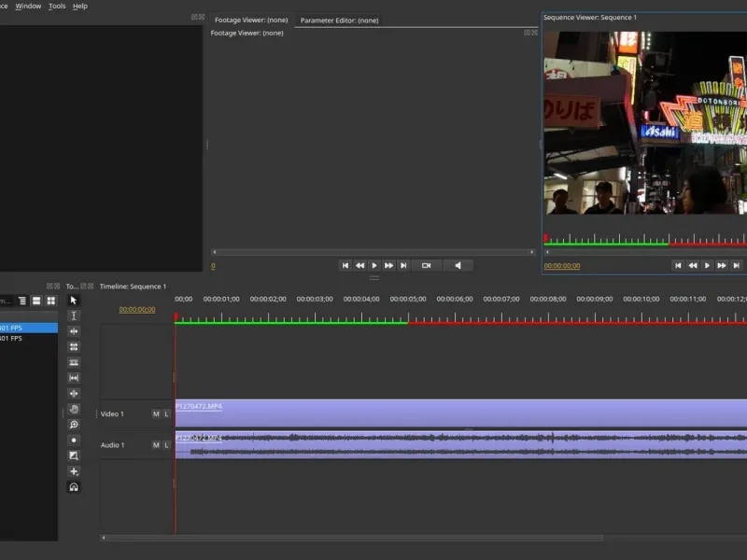
Task: Click the Footage Viewer video drag icon
Action: pyautogui.click(x=427, y=265)
